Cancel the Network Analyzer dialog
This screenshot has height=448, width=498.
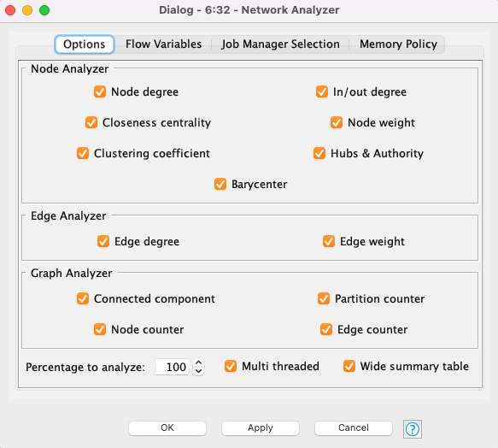click(354, 428)
